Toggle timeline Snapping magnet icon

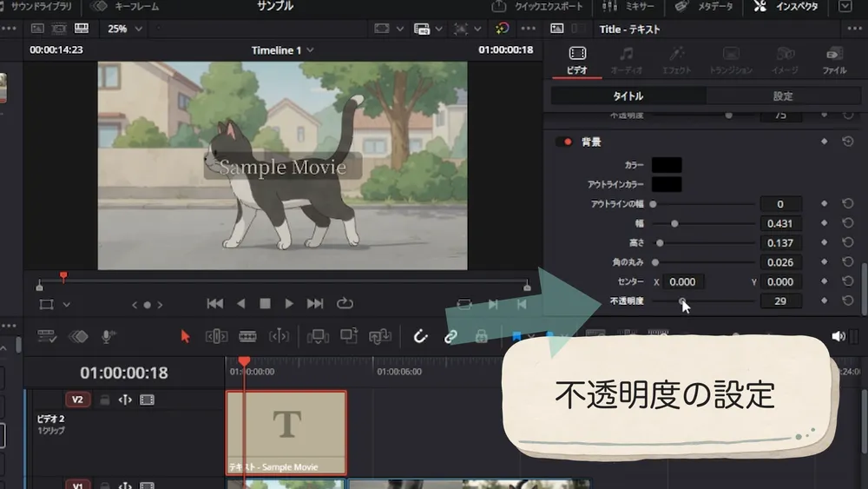tap(420, 336)
